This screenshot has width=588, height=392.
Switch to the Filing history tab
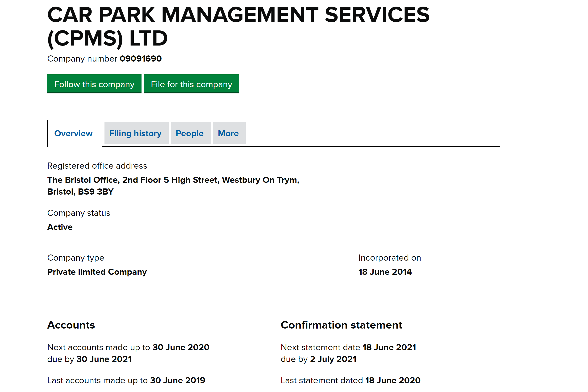tap(137, 133)
